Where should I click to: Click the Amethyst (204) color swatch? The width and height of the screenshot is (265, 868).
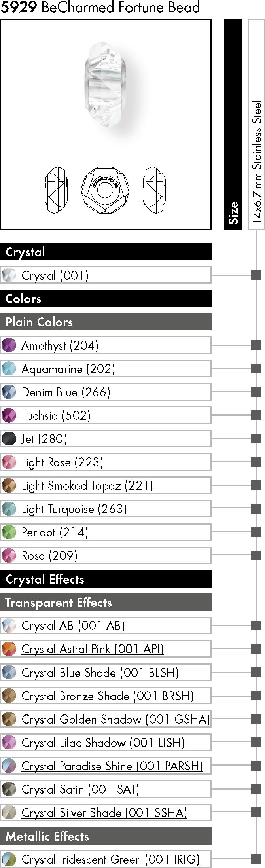click(x=9, y=345)
